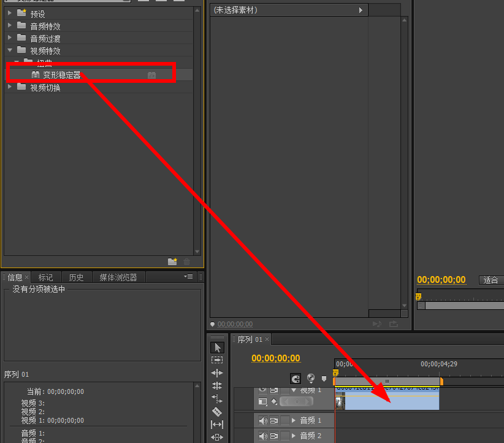Viewport: 504px width, 443px height.
Task: Click the add marker icon in timeline
Action: (324, 379)
